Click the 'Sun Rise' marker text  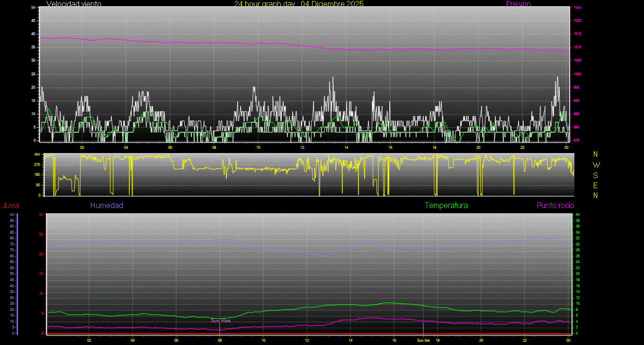click(221, 321)
